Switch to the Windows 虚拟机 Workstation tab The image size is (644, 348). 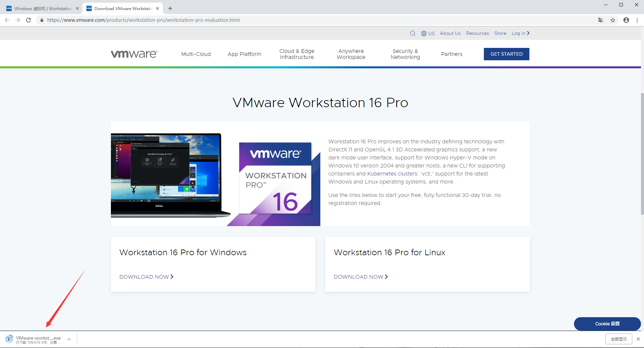(x=43, y=8)
